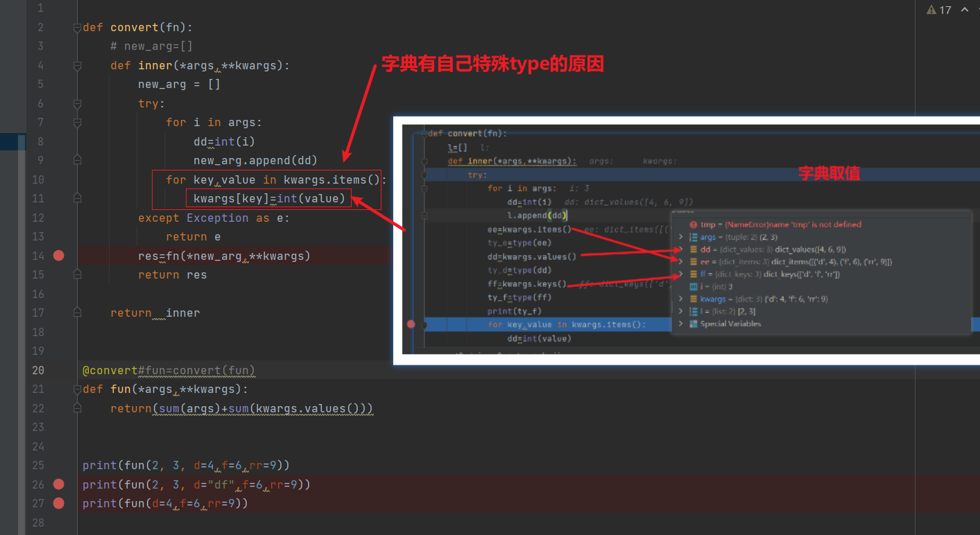Click the warnings triangle icon showing 17

pos(931,10)
